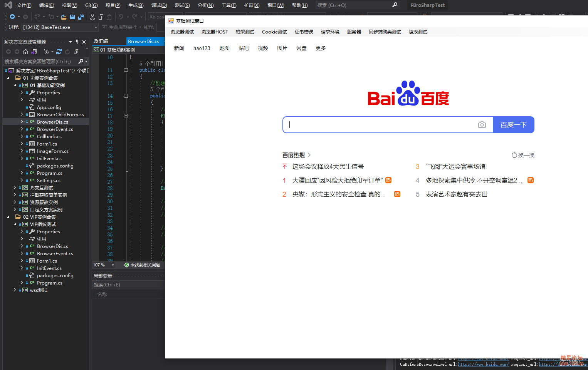Toggle pin on Solution Explorer panel
The width and height of the screenshot is (588, 370).
(77, 42)
